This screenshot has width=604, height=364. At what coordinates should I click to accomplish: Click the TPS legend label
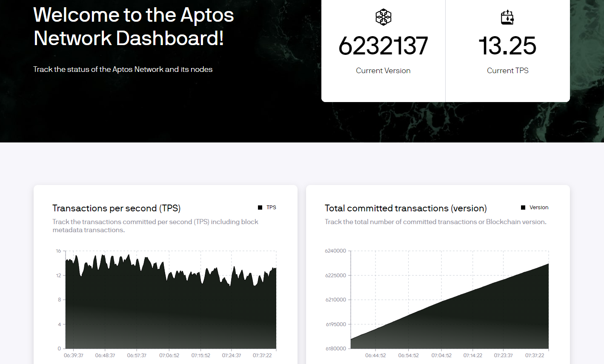271,208
